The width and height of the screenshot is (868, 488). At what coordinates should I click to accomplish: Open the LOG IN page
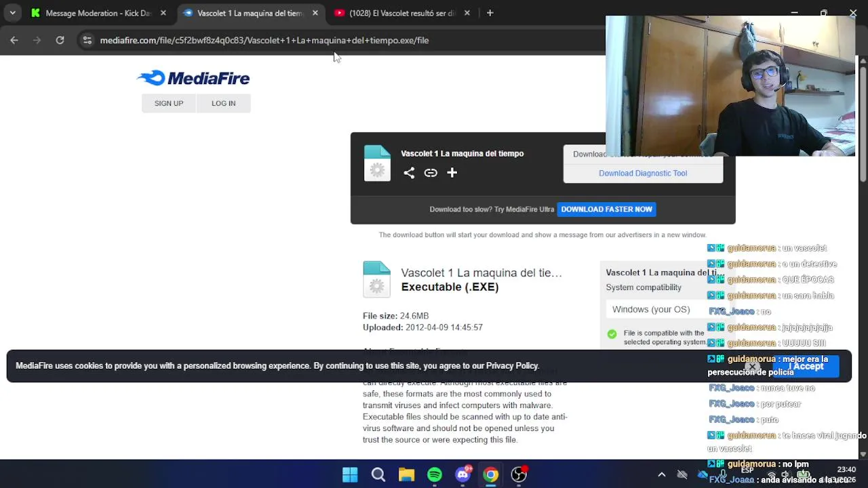pyautogui.click(x=224, y=103)
